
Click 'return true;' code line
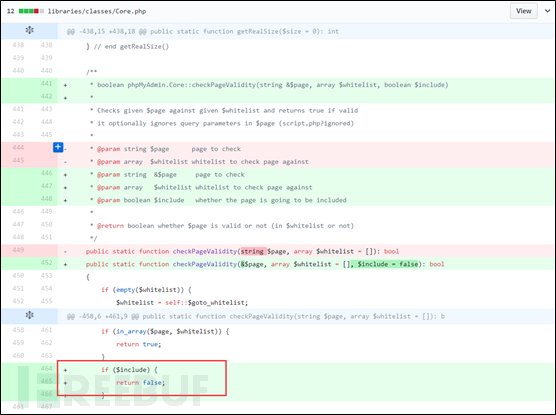(x=139, y=344)
